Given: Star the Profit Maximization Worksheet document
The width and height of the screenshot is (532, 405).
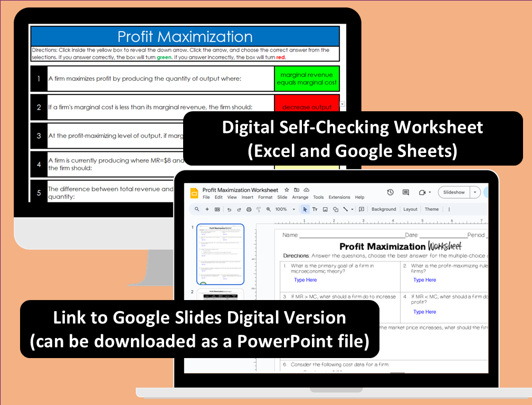Looking at the screenshot, I should [287, 190].
